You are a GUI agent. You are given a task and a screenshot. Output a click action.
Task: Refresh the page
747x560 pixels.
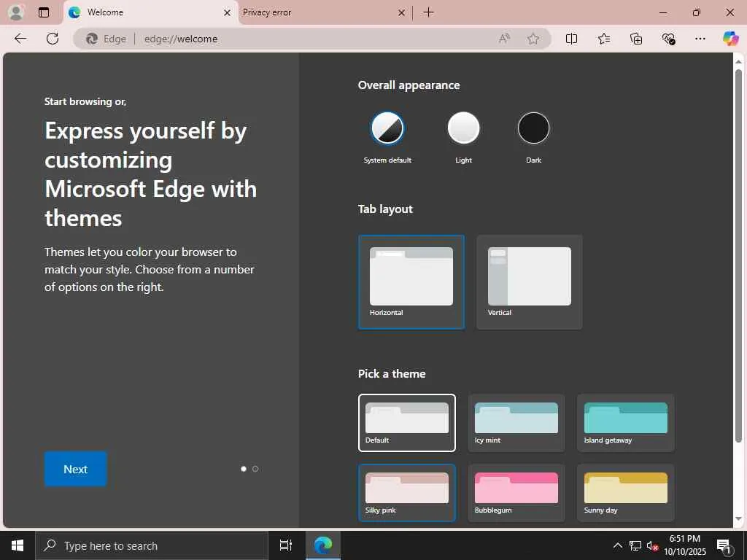coord(53,39)
